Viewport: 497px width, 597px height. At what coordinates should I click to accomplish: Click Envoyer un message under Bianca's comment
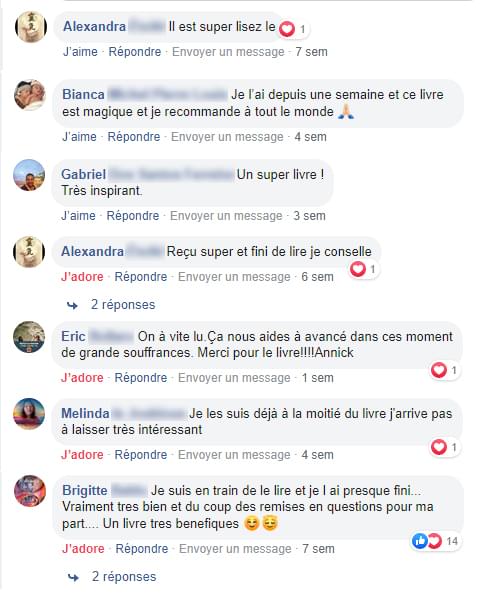(227, 137)
